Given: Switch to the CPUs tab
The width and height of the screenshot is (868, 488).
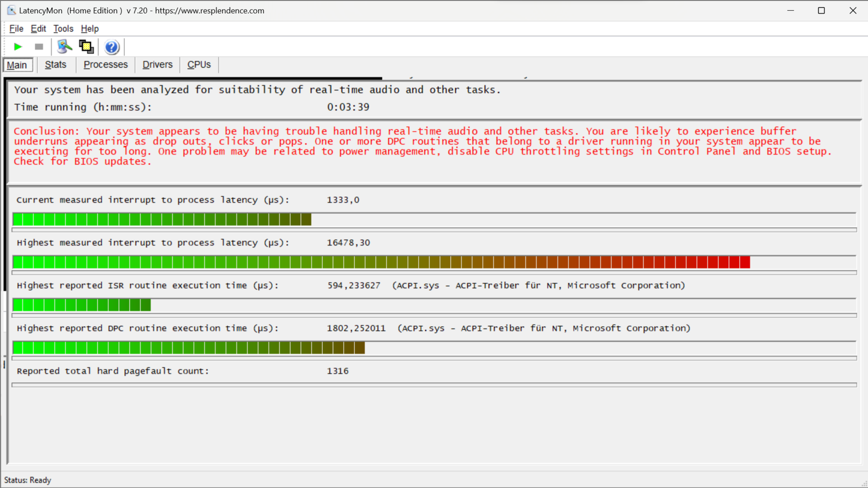Looking at the screenshot, I should tap(199, 65).
